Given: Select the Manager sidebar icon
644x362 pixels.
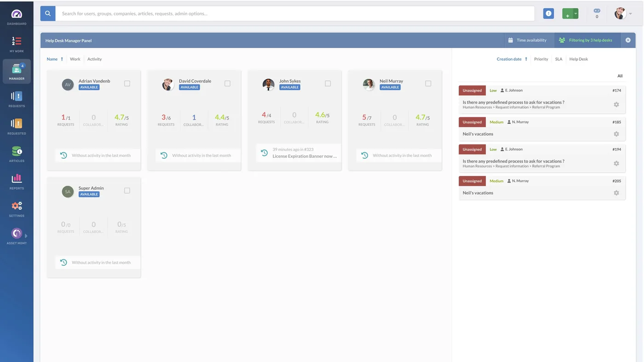Looking at the screenshot, I should [x=17, y=71].
